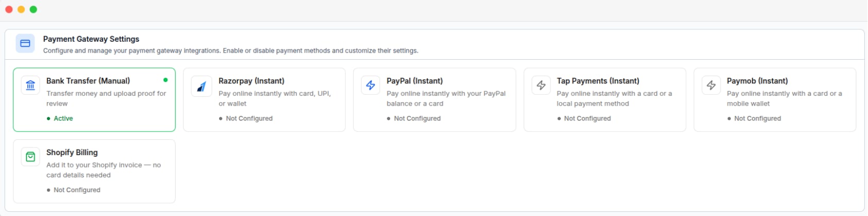Viewport: 868px width, 216px height.
Task: Minimize the window with the yellow button
Action: click(21, 9)
